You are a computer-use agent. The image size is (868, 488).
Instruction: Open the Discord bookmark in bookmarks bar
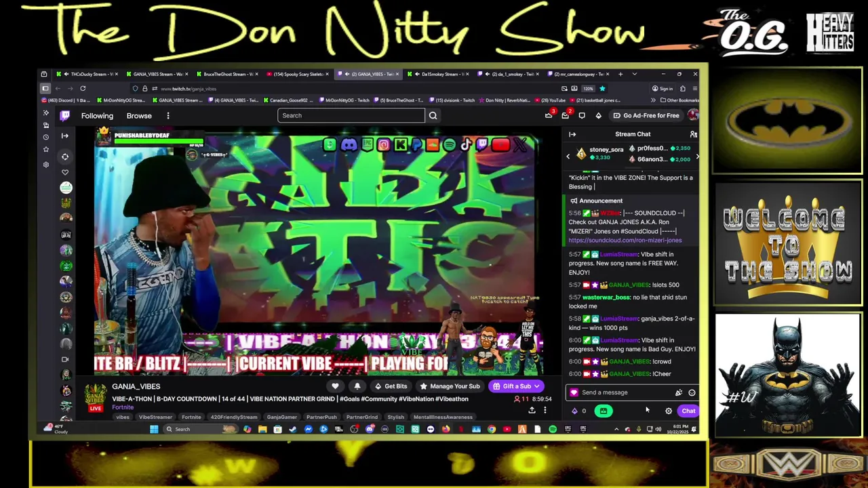(x=66, y=100)
